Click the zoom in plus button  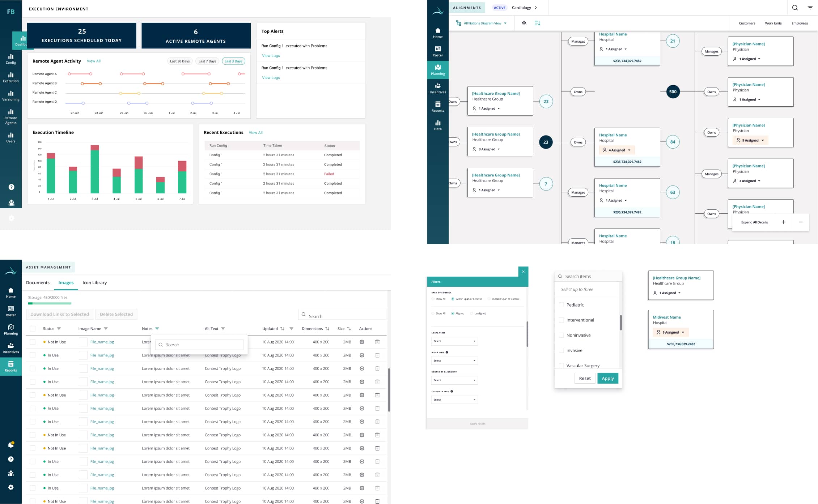tap(783, 222)
